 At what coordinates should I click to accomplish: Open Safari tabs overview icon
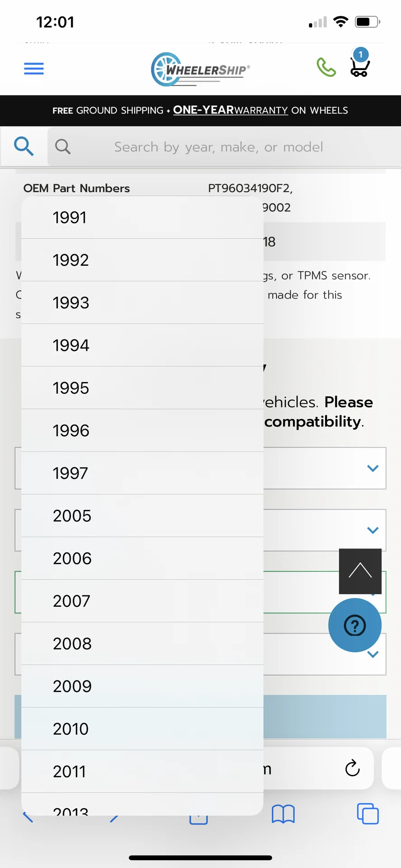click(368, 813)
